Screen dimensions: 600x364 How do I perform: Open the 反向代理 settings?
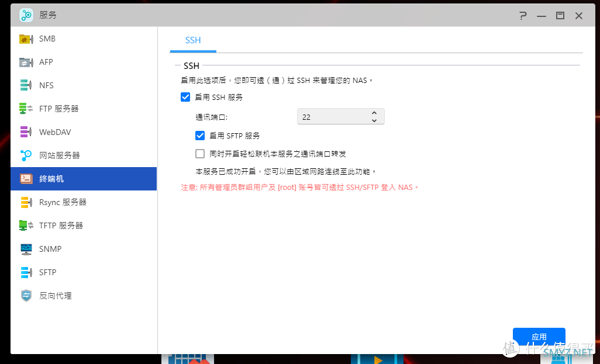(x=57, y=296)
